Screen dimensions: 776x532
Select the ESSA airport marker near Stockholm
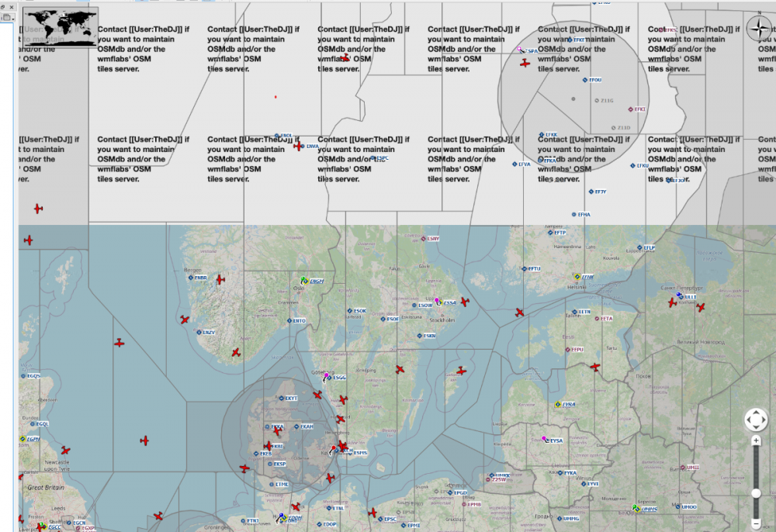click(x=439, y=302)
